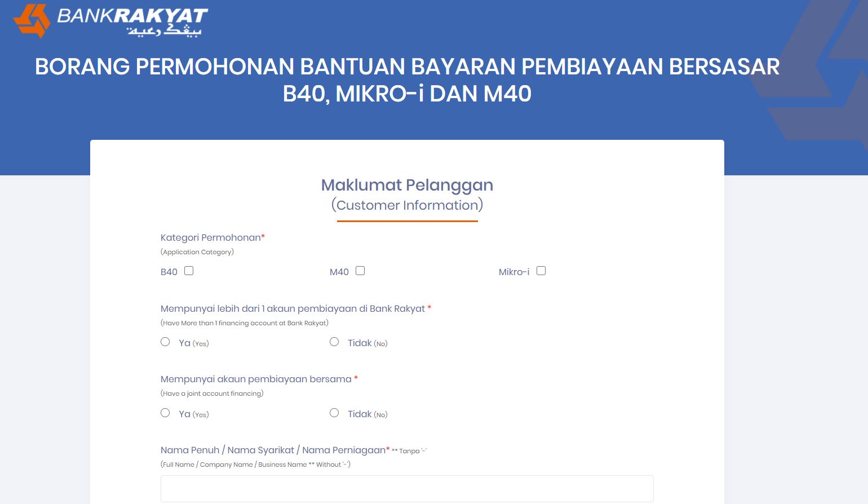Select Tidak for joint account financing

tap(334, 413)
